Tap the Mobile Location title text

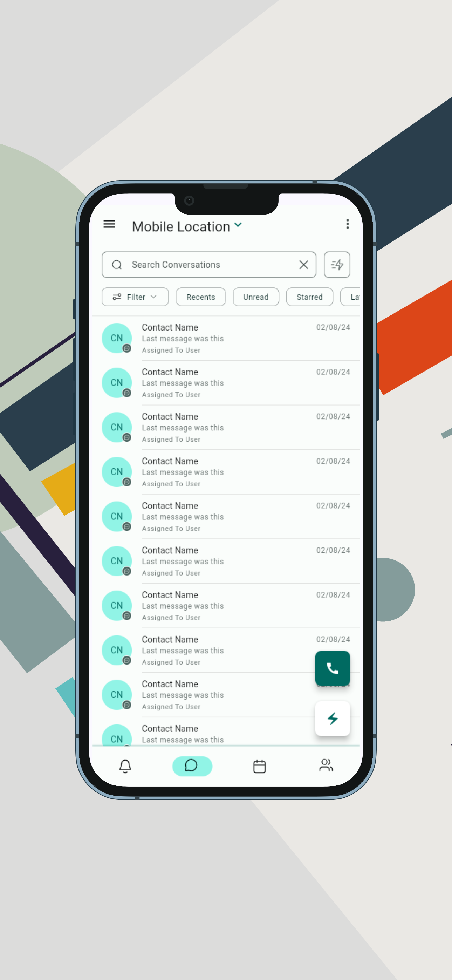point(181,227)
